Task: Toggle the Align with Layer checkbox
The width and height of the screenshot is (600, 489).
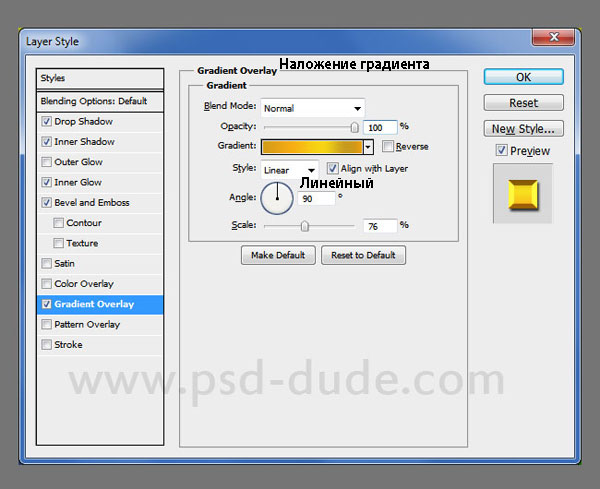Action: pos(332,168)
